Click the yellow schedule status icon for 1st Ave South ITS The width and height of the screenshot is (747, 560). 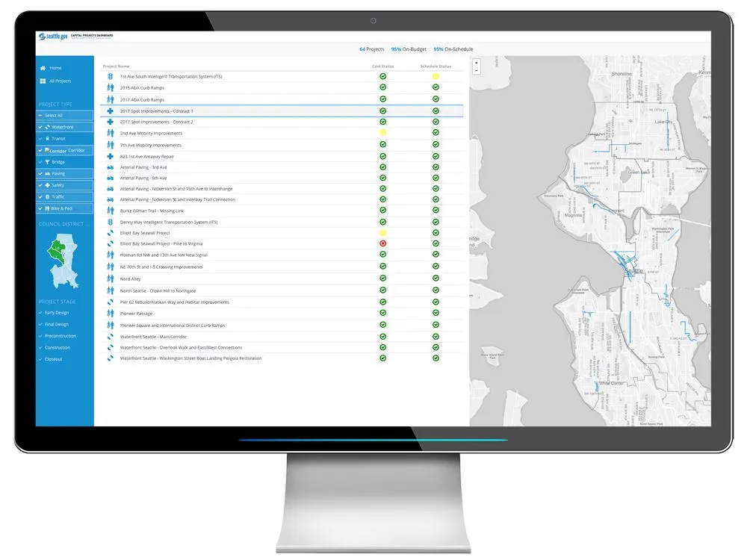[x=436, y=76]
